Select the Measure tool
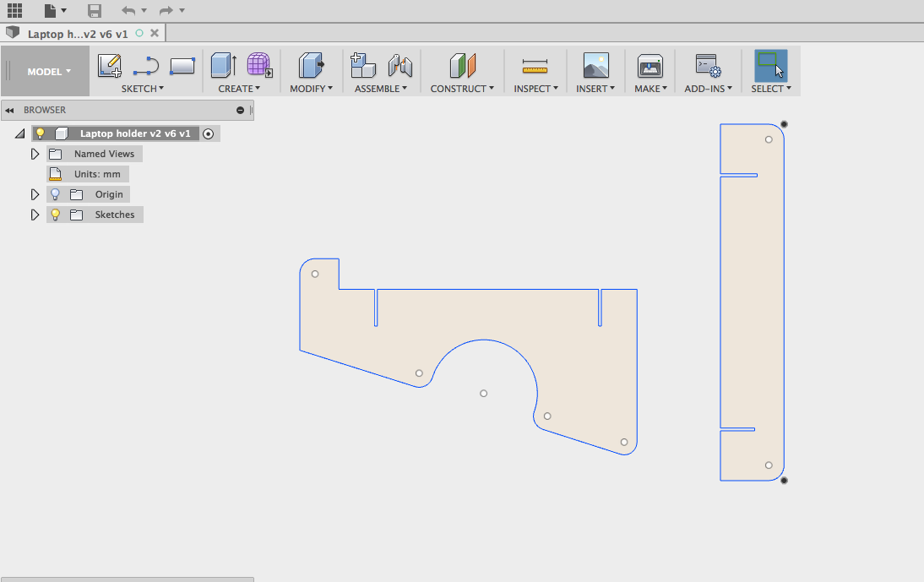Image resolution: width=924 pixels, height=582 pixels. coord(535,66)
